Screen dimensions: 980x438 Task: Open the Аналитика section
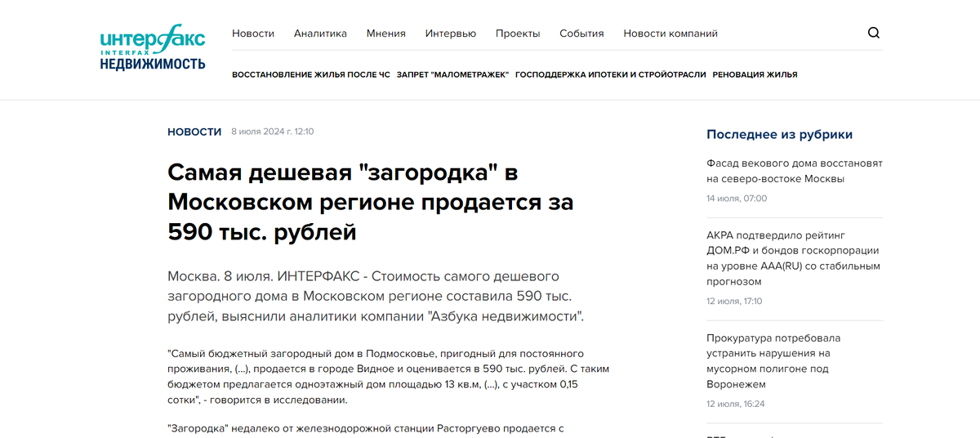[x=320, y=34]
